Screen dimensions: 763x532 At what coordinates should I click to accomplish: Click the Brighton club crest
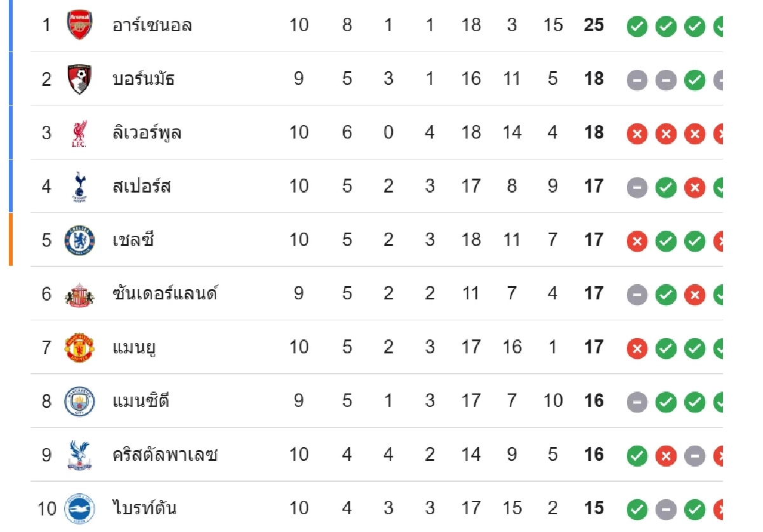point(79,508)
